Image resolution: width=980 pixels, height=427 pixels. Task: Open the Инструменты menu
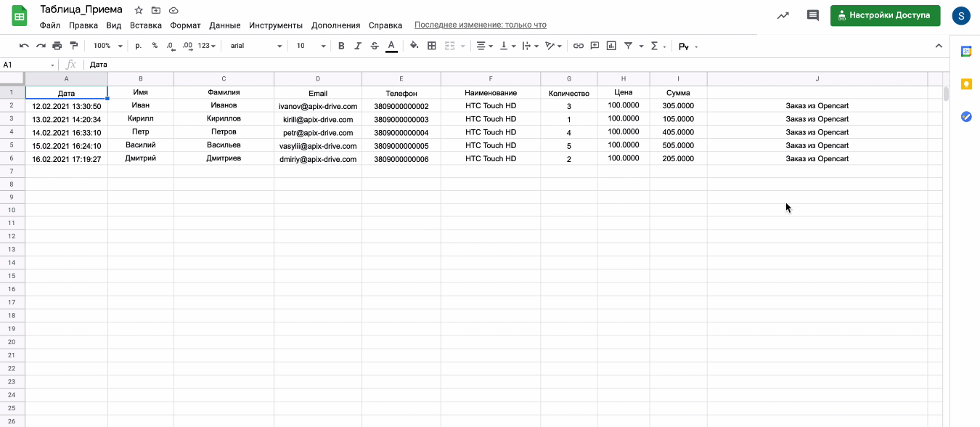[x=276, y=25]
